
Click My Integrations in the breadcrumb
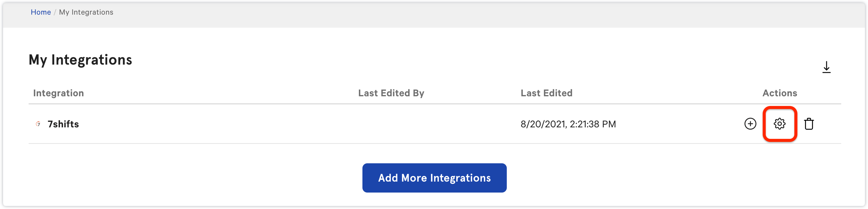[86, 12]
